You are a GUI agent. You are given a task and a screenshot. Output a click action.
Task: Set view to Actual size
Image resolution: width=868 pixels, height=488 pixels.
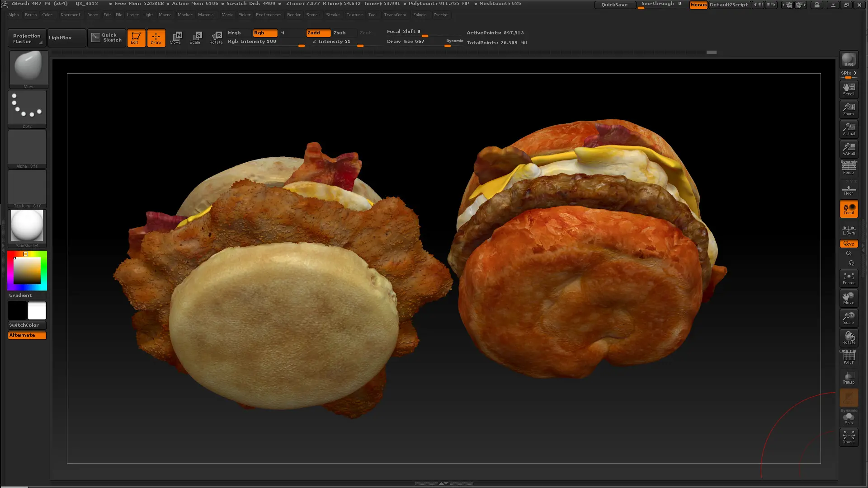(849, 129)
